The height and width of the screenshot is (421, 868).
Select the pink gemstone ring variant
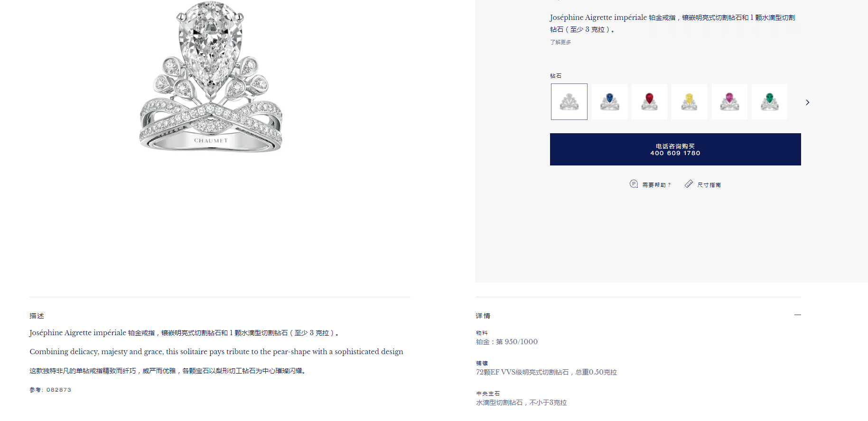pyautogui.click(x=729, y=102)
